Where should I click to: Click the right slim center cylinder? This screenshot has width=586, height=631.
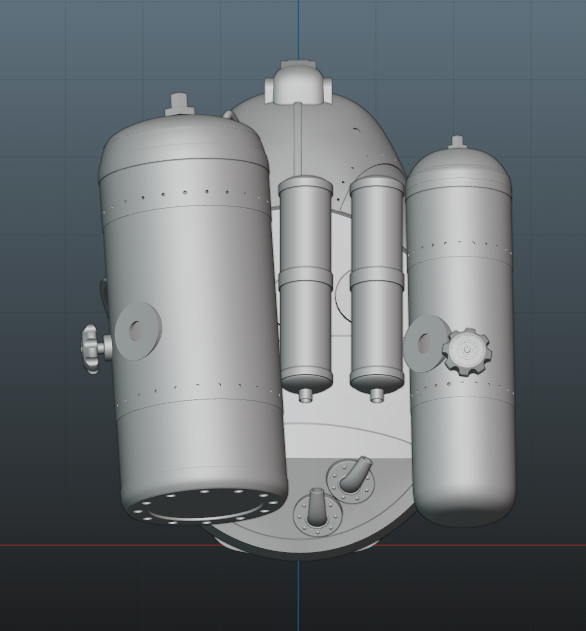pyautogui.click(x=377, y=284)
